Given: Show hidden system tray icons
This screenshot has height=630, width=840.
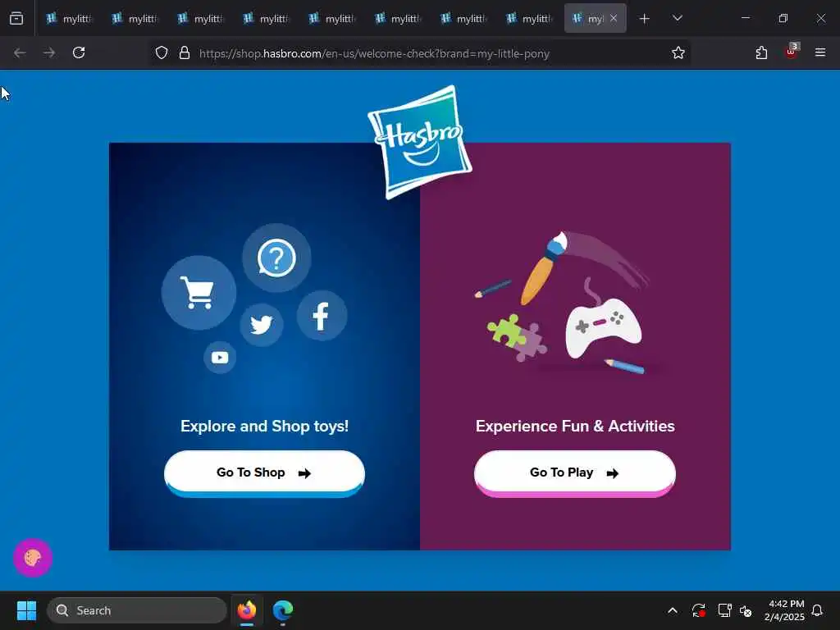Looking at the screenshot, I should [x=673, y=610].
